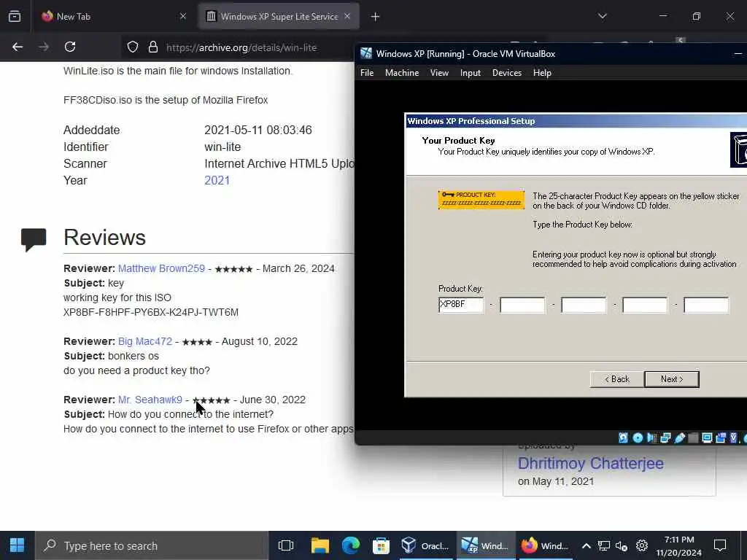Switch to the Firefox taskbar button
This screenshot has height=560, width=747.
[545, 545]
